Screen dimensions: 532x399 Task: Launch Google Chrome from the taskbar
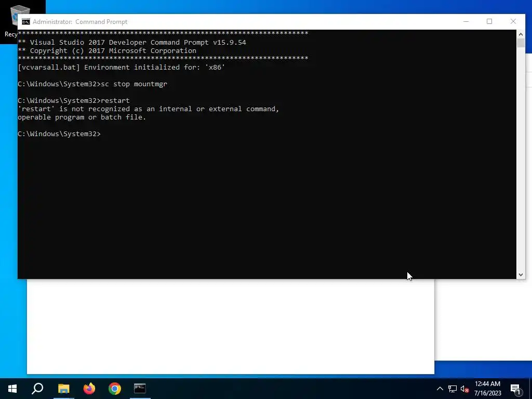pyautogui.click(x=115, y=389)
